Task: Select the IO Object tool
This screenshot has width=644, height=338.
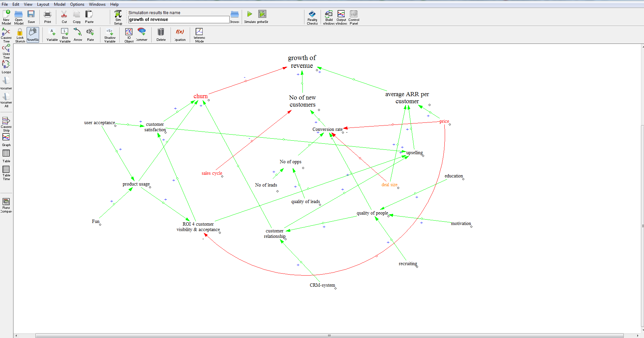Action: tap(129, 35)
